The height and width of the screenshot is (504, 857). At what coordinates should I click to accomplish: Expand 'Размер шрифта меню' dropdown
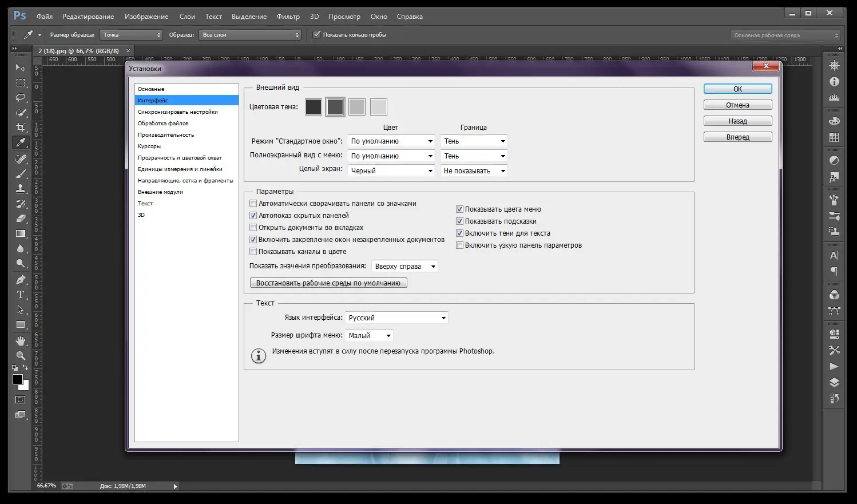370,336
